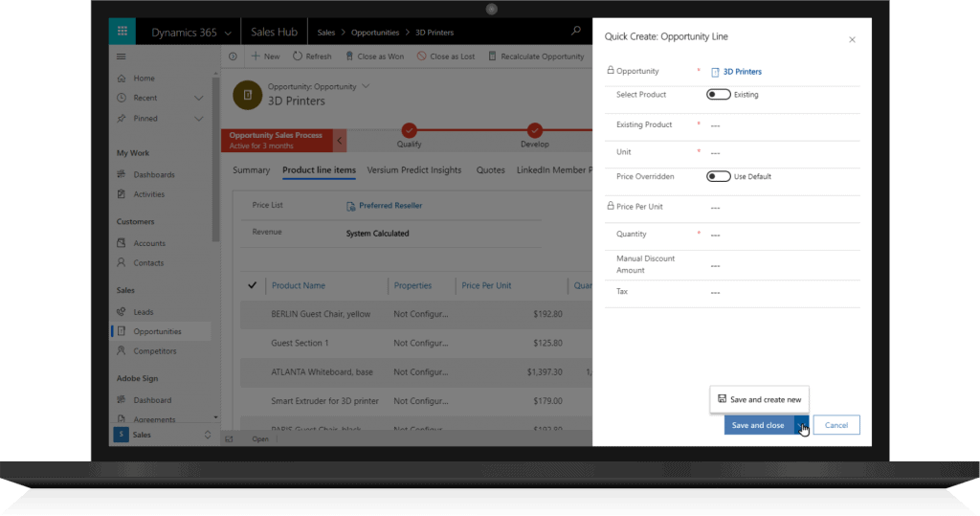The image size is (980, 516).
Task: Toggle Price Overridden Use Default switch
Action: pyautogui.click(x=718, y=176)
